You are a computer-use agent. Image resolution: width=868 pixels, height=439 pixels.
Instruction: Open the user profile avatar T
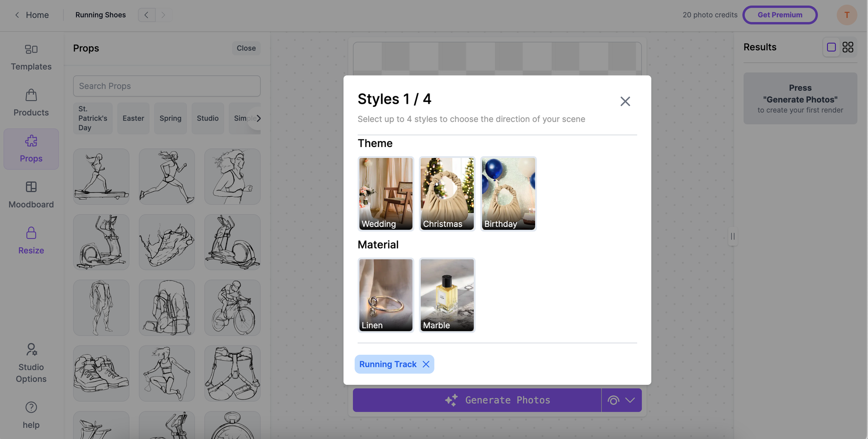[x=847, y=15]
